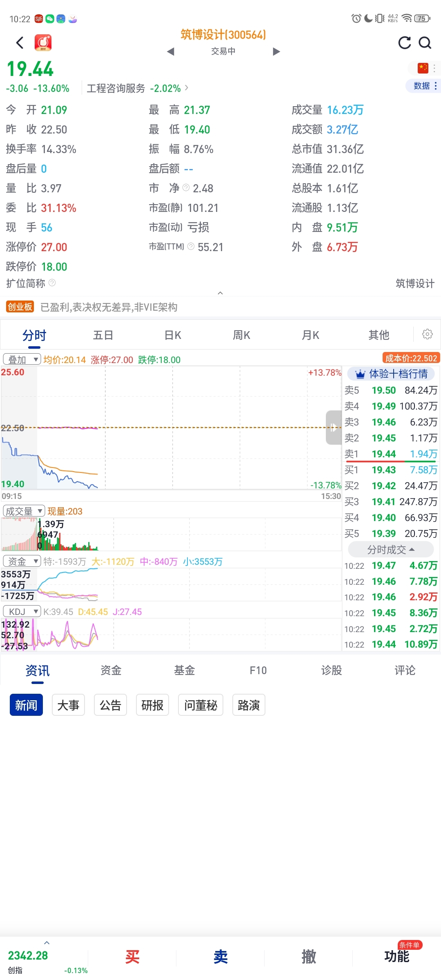Tap the intraday price line chart
Image resolution: width=441 pixels, height=980 pixels.
point(171,428)
